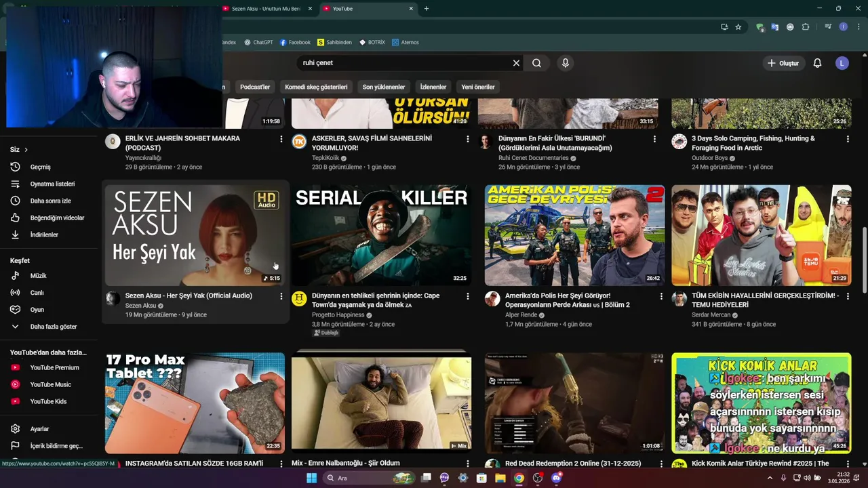Image resolution: width=868 pixels, height=488 pixels.
Task: Play Serial Killer Cape Town thumbnail
Action: (x=381, y=235)
